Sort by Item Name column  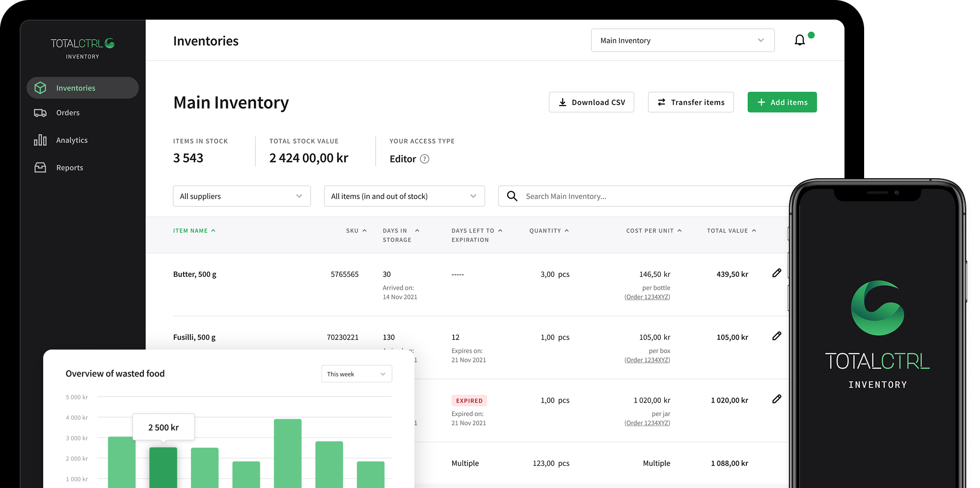pyautogui.click(x=194, y=231)
